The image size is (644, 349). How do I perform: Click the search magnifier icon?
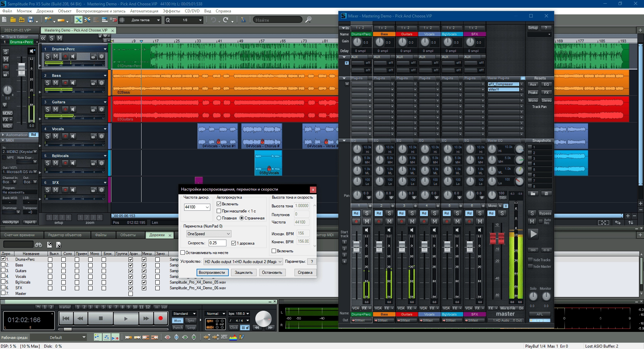pyautogui.click(x=308, y=20)
